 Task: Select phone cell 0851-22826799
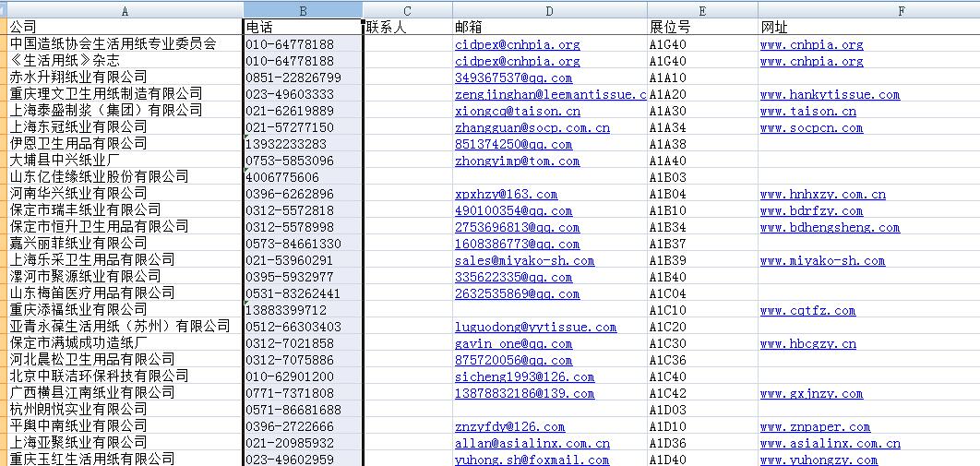[x=303, y=78]
